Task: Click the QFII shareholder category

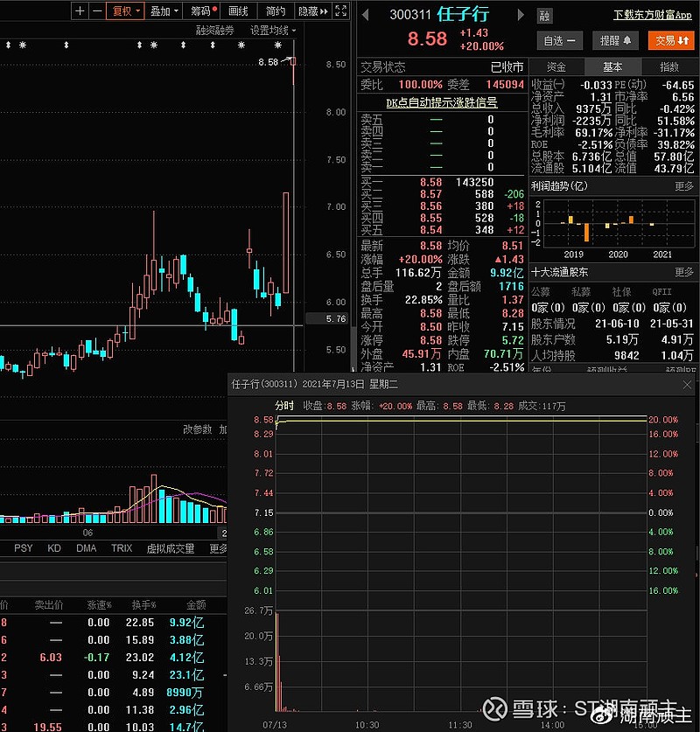Action: 661,292
